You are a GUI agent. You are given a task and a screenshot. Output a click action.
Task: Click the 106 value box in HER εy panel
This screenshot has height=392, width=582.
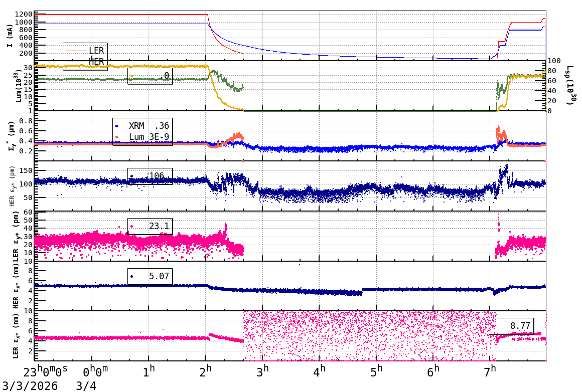pos(150,176)
